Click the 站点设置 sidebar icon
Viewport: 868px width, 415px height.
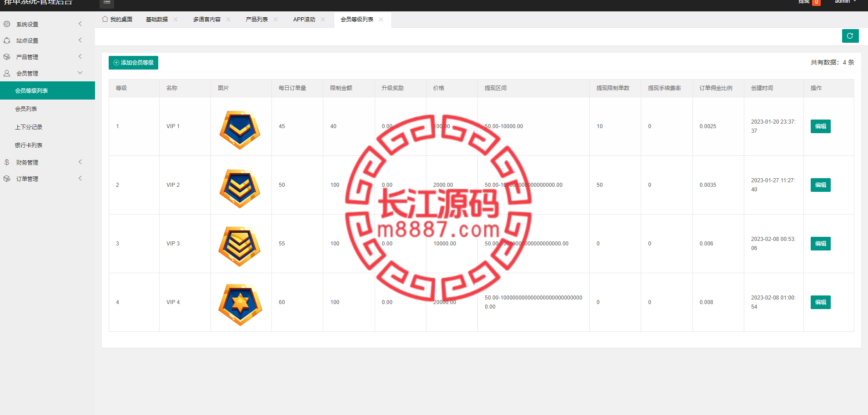coord(7,40)
